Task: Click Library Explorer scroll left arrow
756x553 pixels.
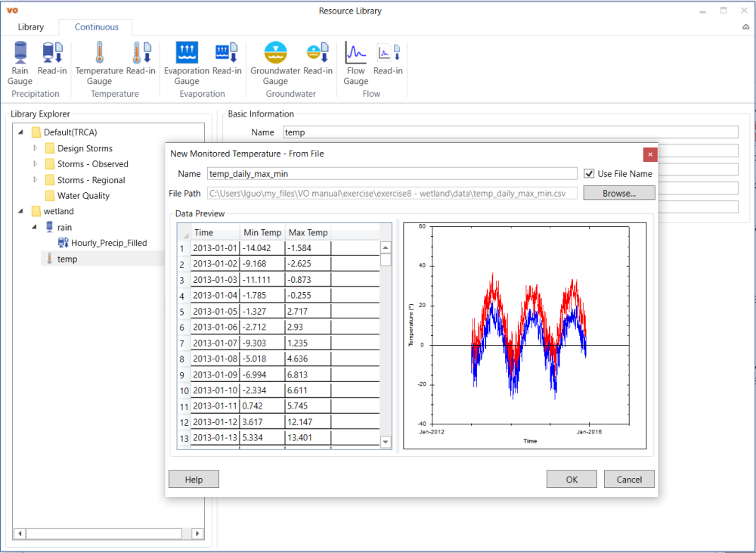Action: (20, 533)
